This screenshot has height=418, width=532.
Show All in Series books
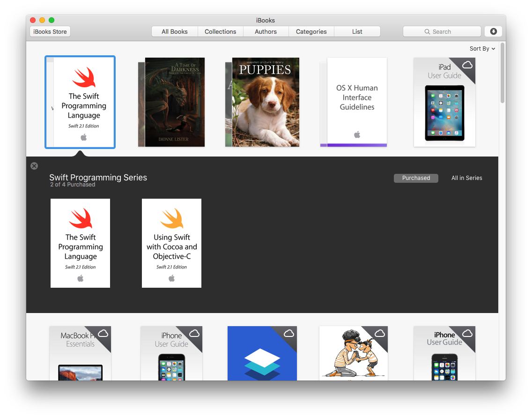coord(466,178)
